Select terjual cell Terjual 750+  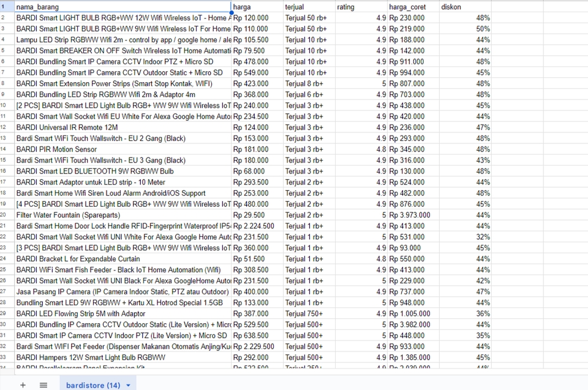pyautogui.click(x=309, y=314)
